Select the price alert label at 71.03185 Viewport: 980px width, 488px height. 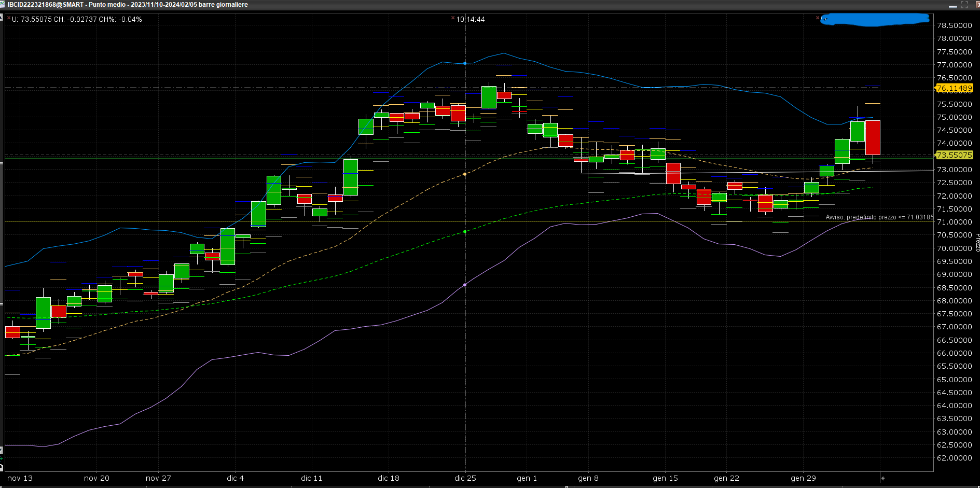point(879,217)
